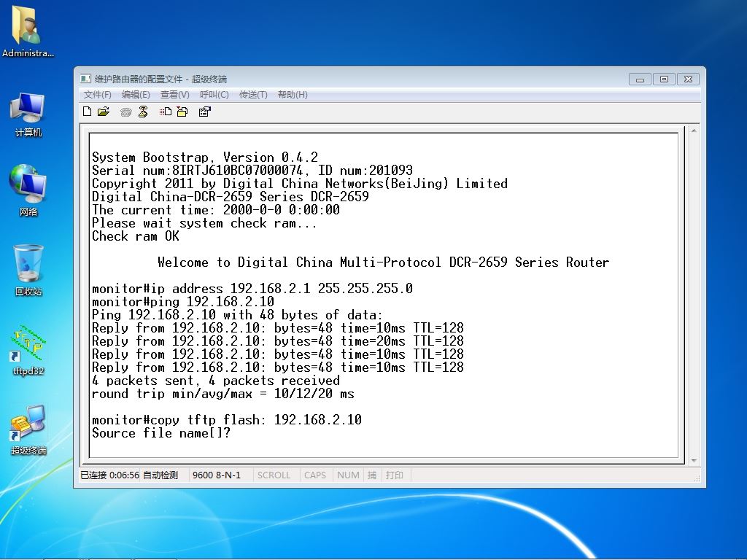
Task: Click the New connection toolbar icon
Action: pos(87,112)
